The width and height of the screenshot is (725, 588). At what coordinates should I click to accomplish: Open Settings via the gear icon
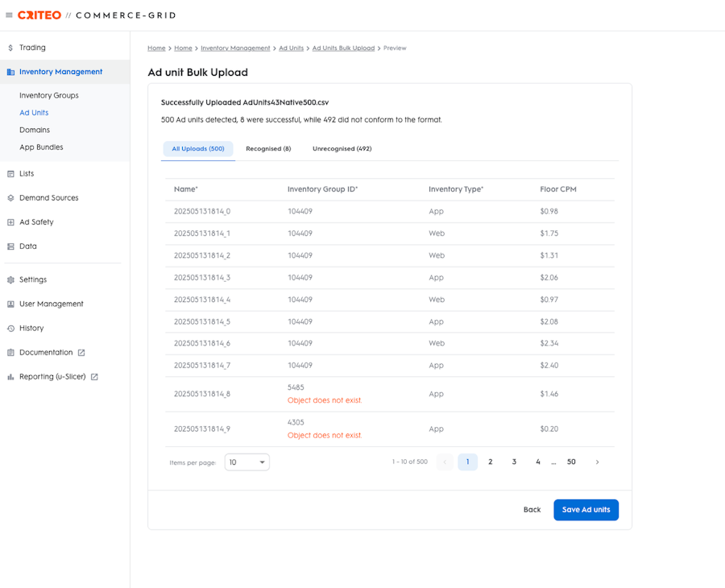pyautogui.click(x=10, y=280)
